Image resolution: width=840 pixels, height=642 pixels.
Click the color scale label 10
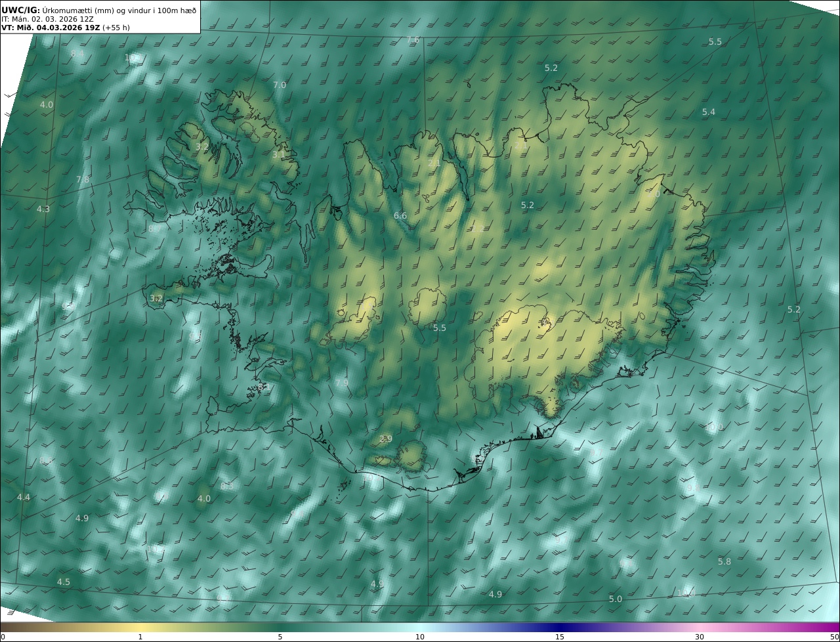(x=420, y=637)
